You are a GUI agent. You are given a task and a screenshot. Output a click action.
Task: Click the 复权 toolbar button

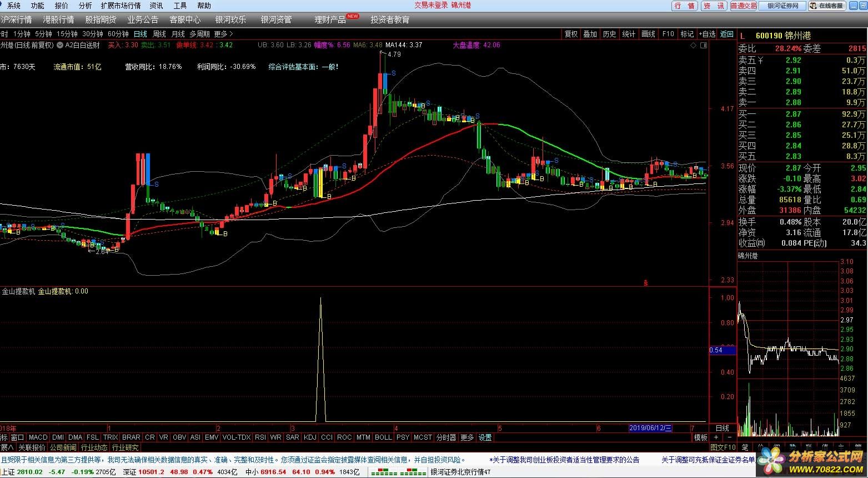tap(571, 34)
